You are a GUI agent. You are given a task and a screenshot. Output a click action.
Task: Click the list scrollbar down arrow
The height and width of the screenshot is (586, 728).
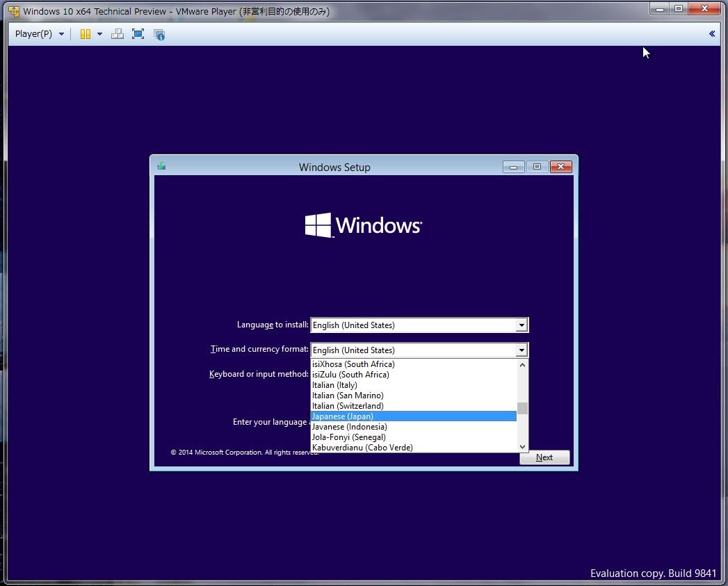[x=522, y=447]
